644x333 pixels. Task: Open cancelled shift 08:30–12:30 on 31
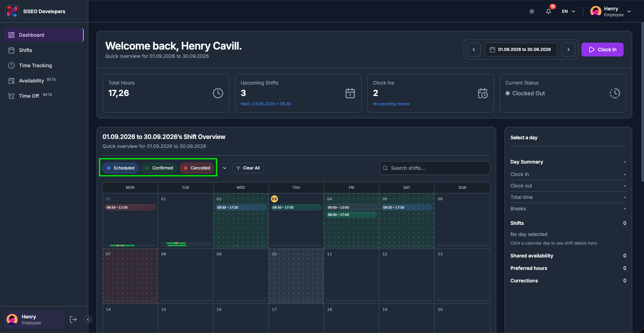[130, 208]
